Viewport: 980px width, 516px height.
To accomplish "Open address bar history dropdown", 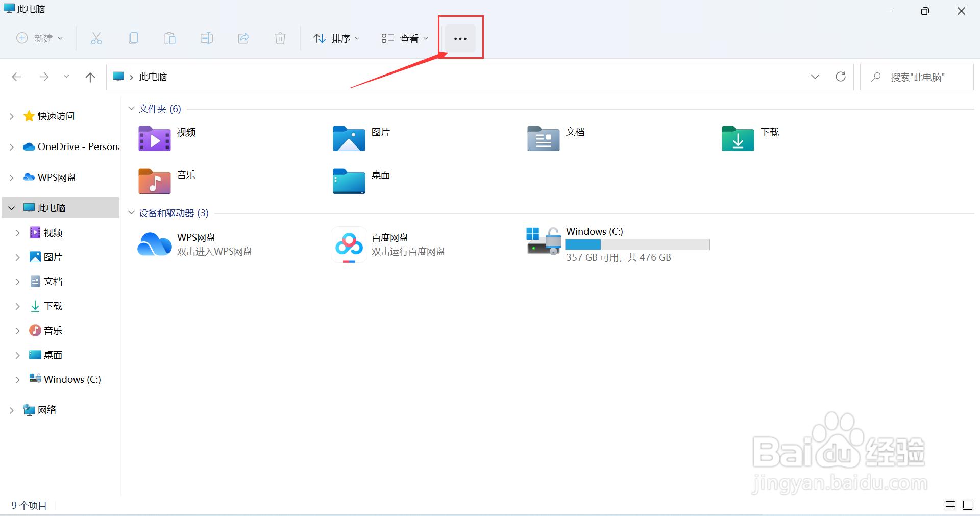I will tap(815, 77).
